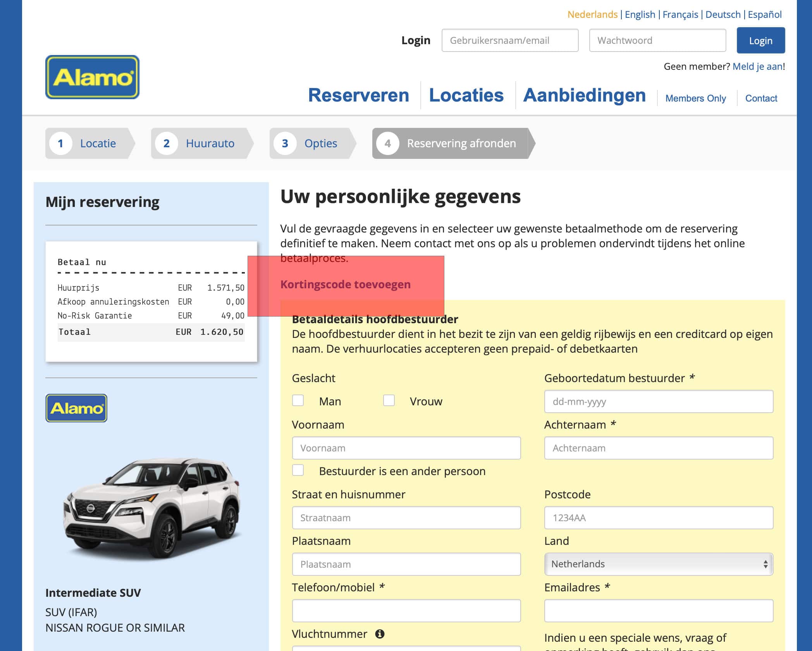Click the step 1 Locatie circle
Viewport: 812px width, 651px height.
coord(60,143)
